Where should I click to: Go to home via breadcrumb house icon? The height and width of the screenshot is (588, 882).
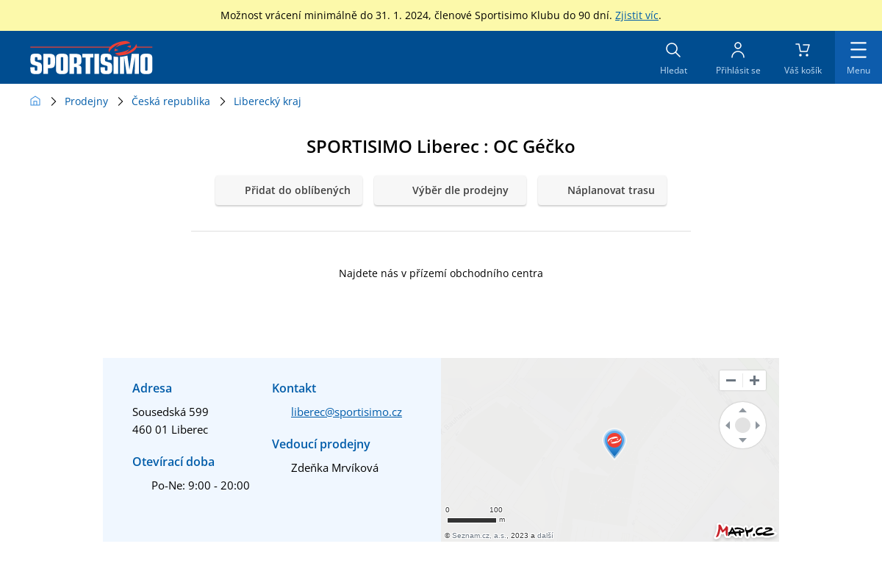point(35,101)
